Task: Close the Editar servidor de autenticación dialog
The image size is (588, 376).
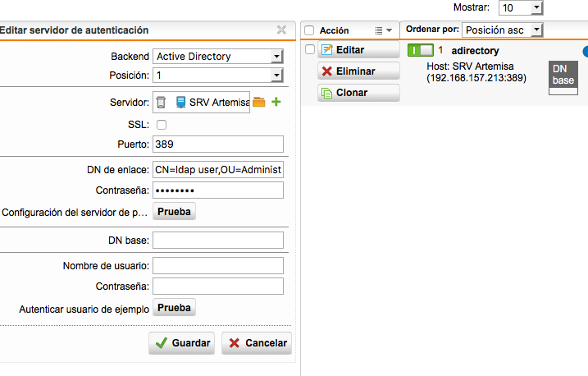Action: click(281, 30)
